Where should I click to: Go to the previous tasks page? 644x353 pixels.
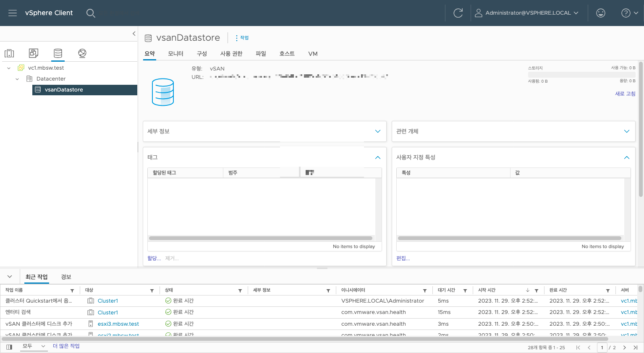589,348
